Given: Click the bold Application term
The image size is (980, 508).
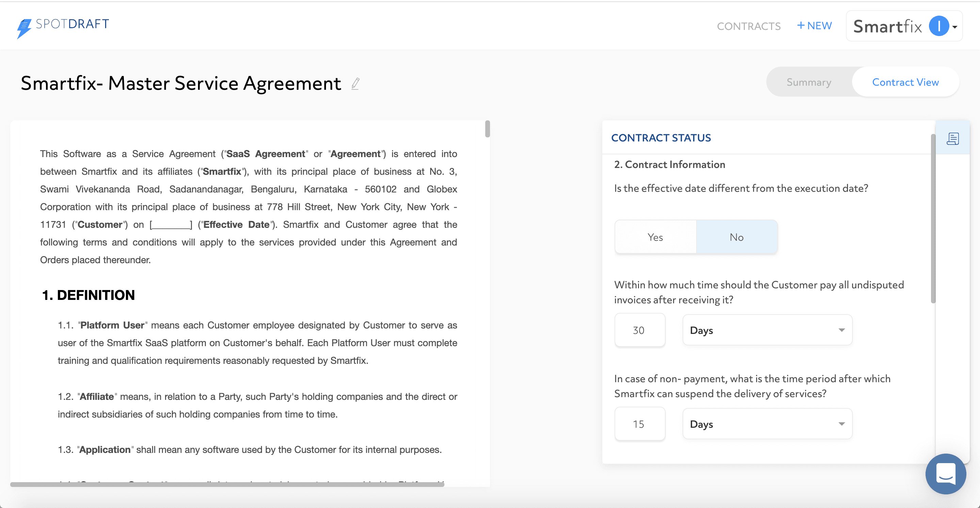Looking at the screenshot, I should (104, 450).
